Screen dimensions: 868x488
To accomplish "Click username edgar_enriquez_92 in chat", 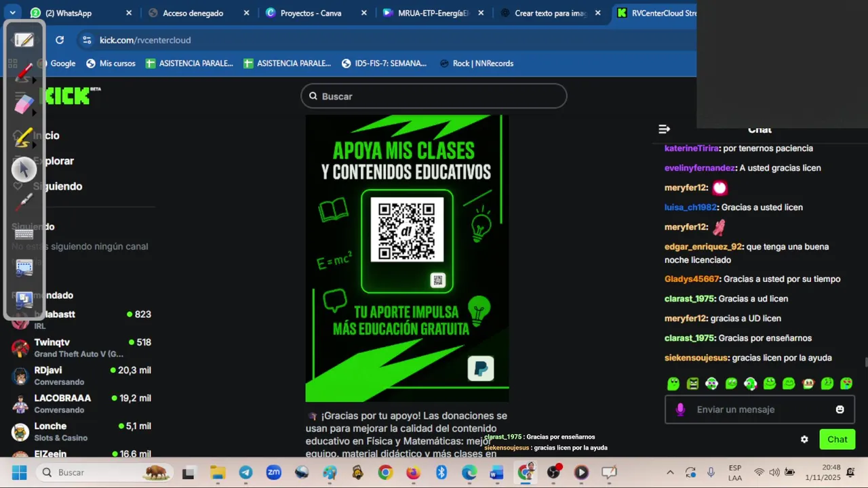I will [x=703, y=247].
